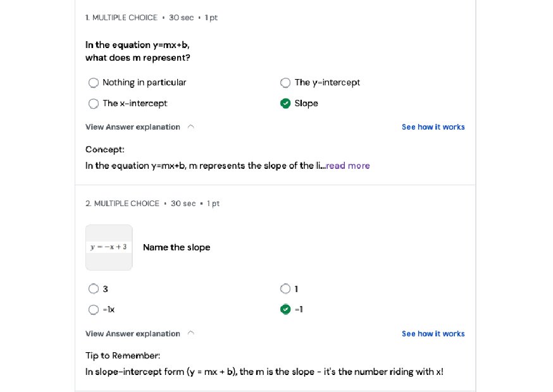
Task: Click question 2 'MULTIPLE CHOICE' header label
Action: (x=127, y=204)
